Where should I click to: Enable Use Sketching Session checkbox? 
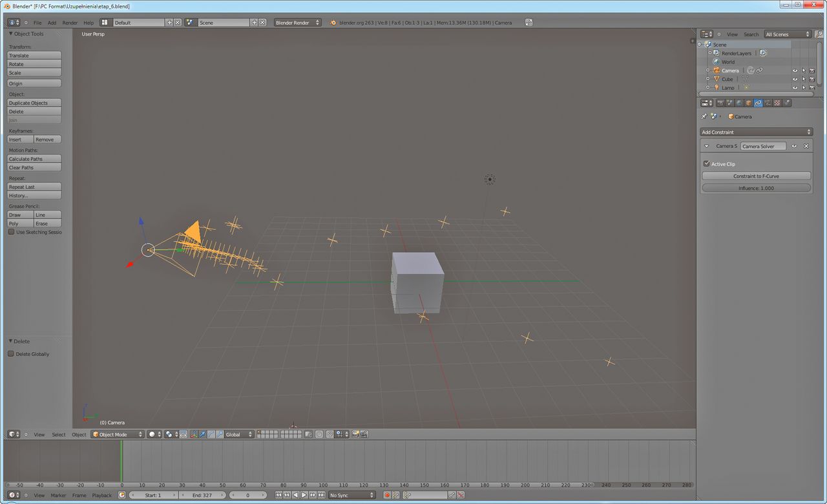pos(12,232)
